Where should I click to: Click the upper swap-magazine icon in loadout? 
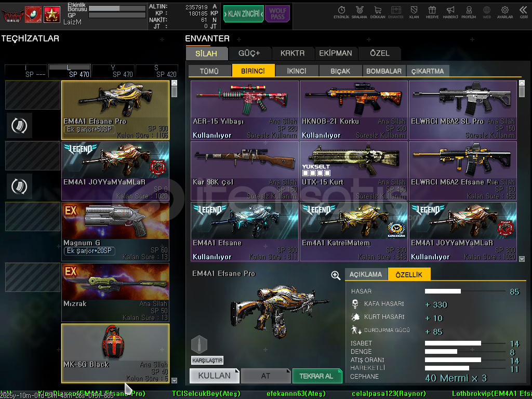pyautogui.click(x=19, y=126)
